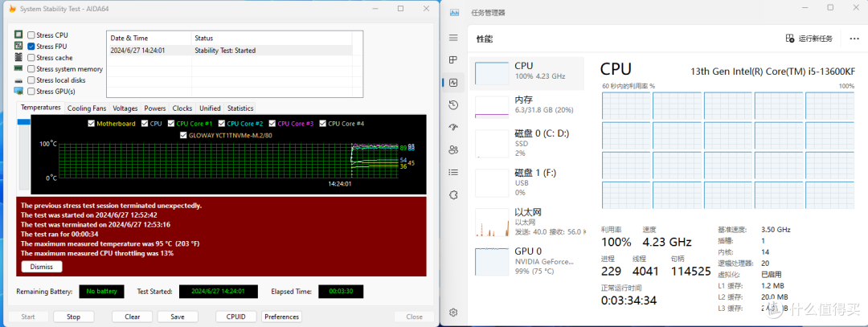The width and height of the screenshot is (868, 327).
Task: Enable Stress CPU checkbox
Action: tap(31, 35)
